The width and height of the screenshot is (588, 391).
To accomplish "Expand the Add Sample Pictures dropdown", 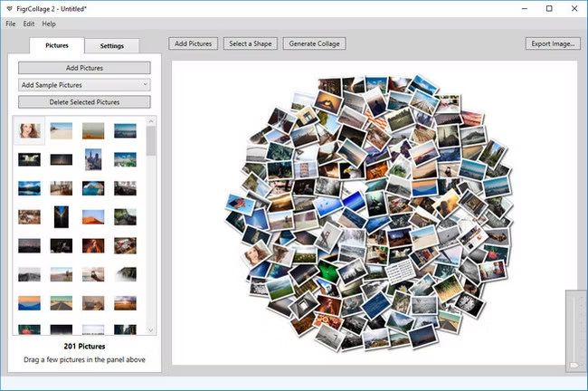I will pos(84,85).
